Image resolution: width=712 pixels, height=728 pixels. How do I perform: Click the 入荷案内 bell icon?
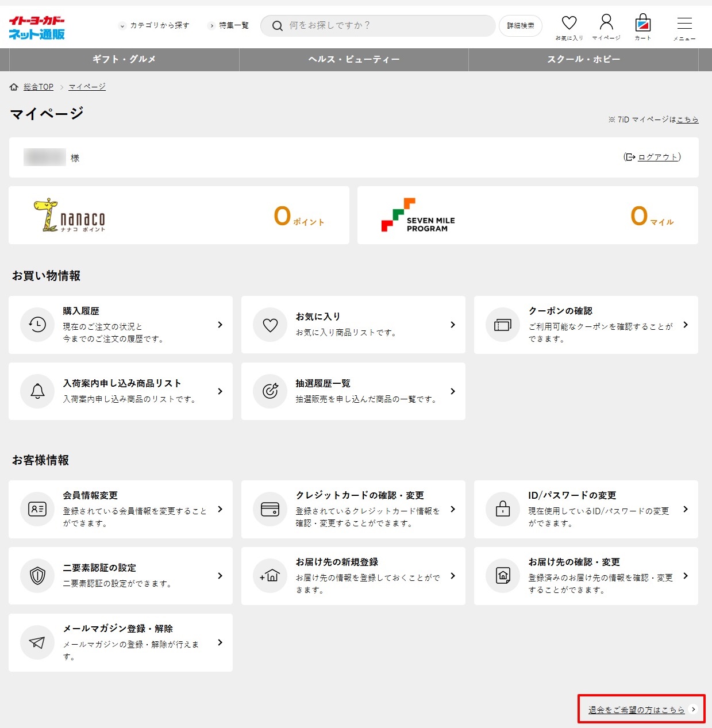coord(37,391)
